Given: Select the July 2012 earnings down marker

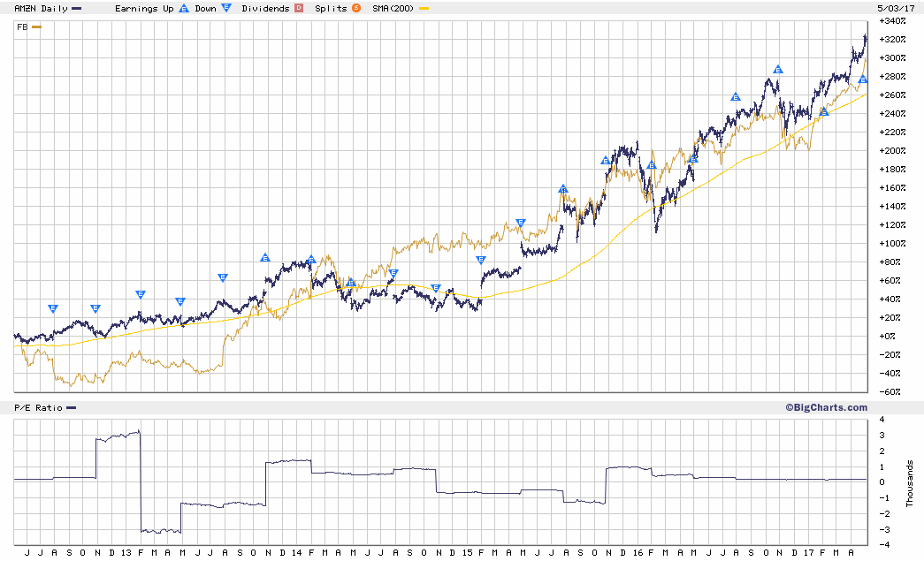Looking at the screenshot, I should pyautogui.click(x=53, y=308).
